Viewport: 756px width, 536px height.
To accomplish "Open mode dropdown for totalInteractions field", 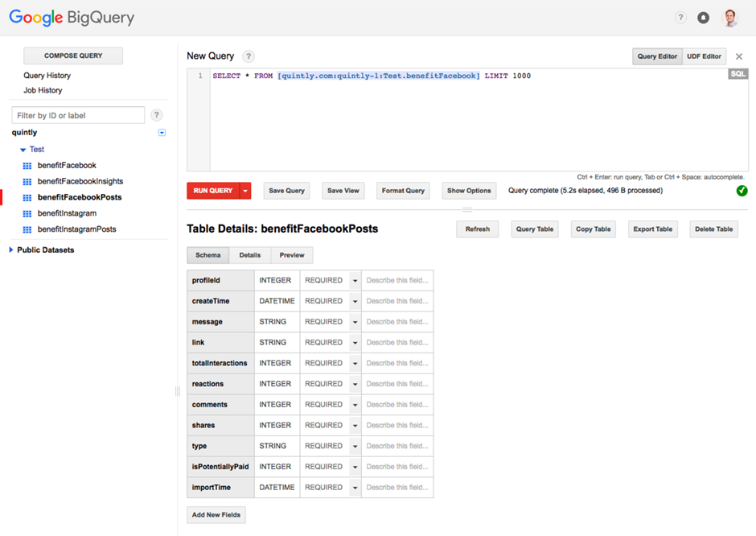I will 355,363.
